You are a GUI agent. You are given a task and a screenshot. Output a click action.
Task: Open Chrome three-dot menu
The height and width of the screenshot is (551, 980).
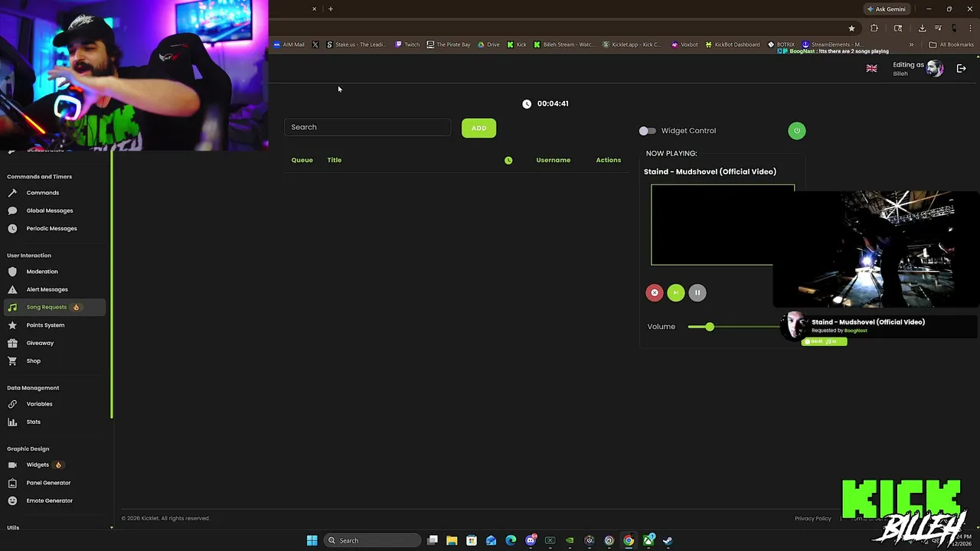point(969,28)
